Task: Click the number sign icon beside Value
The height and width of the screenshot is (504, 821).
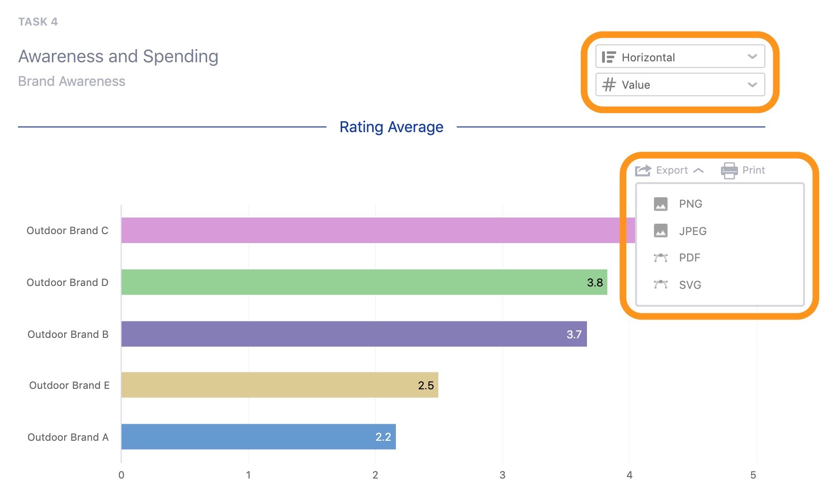Action: [610, 85]
